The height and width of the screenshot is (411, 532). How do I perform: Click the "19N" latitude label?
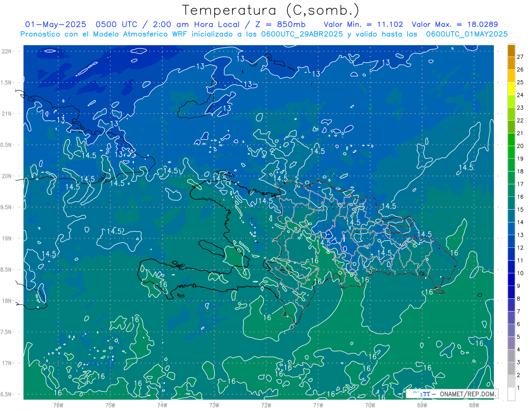7,239
